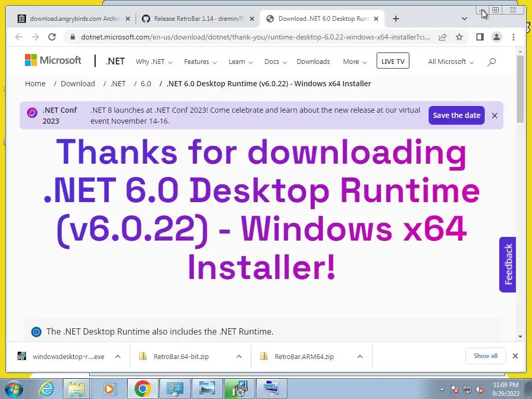Open Chrome profile avatar
Image resolution: width=532 pixels, height=399 pixels.
point(496,37)
